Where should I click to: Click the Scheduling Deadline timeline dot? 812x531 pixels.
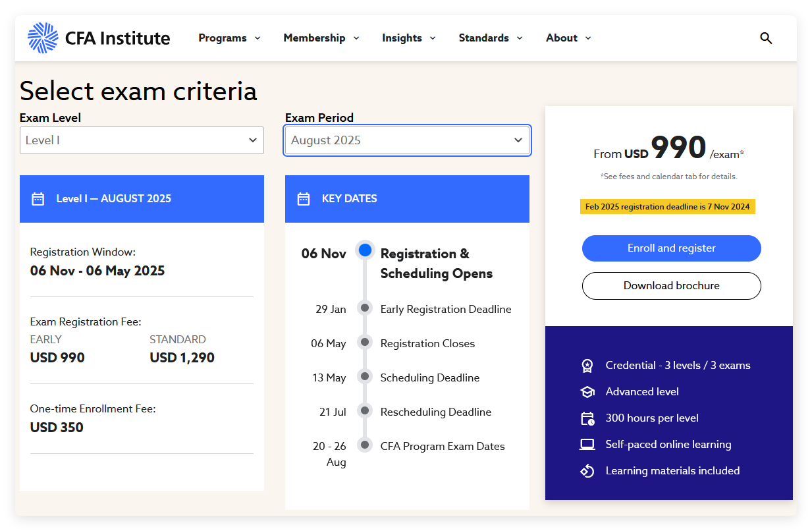pos(365,376)
